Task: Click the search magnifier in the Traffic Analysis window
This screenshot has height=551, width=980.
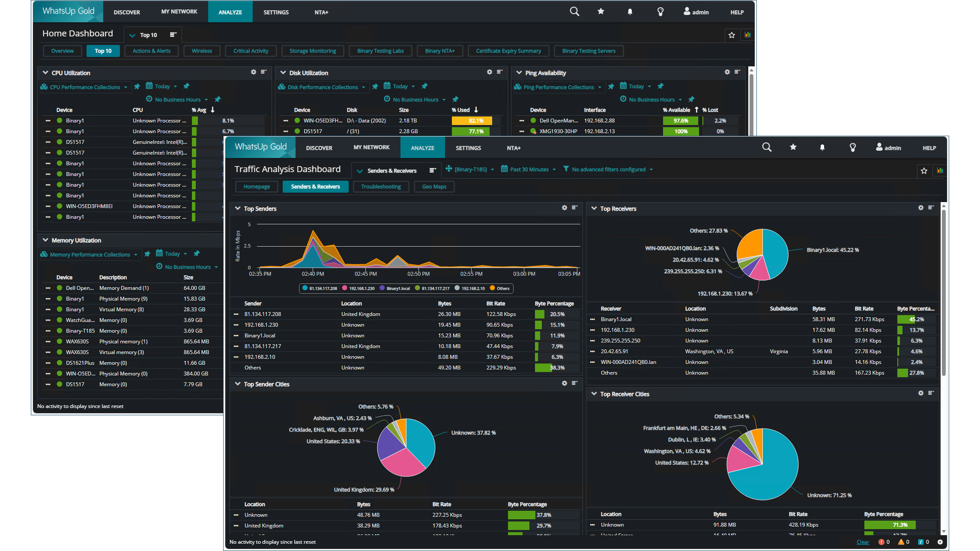Action: click(x=767, y=147)
